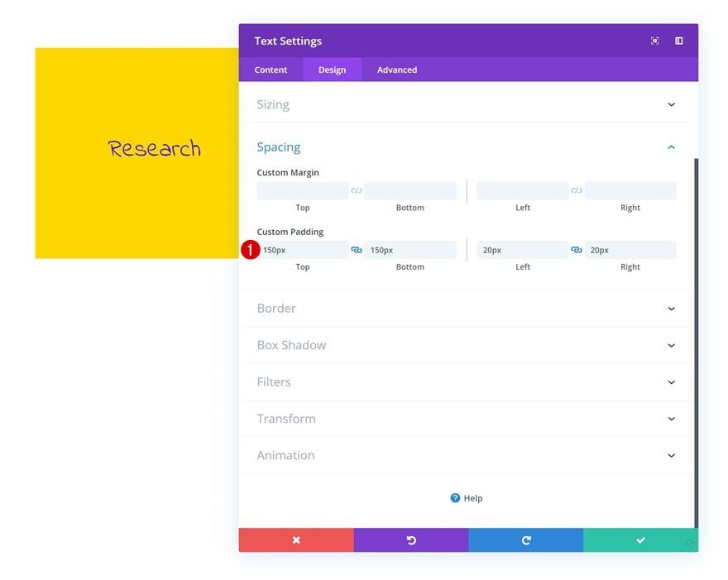Click the settings panel vertical scrollbar
728x580 pixels.
(x=696, y=343)
